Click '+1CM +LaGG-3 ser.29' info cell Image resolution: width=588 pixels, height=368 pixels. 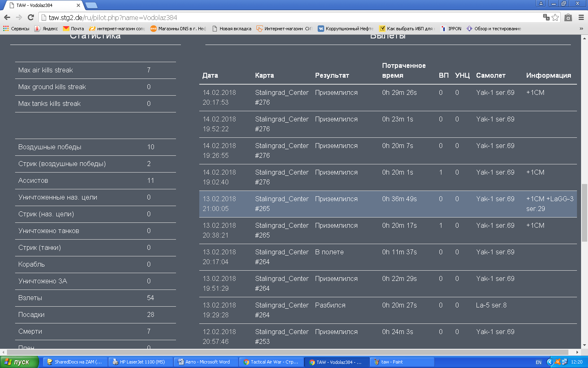[550, 204]
